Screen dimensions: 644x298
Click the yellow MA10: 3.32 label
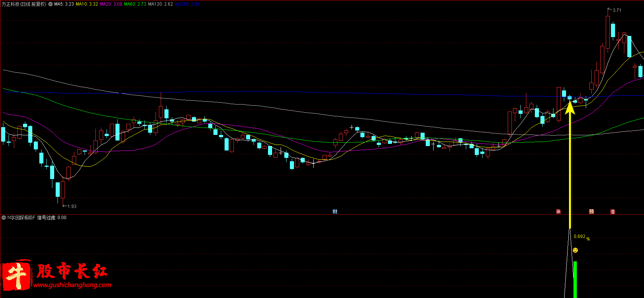coord(87,4)
